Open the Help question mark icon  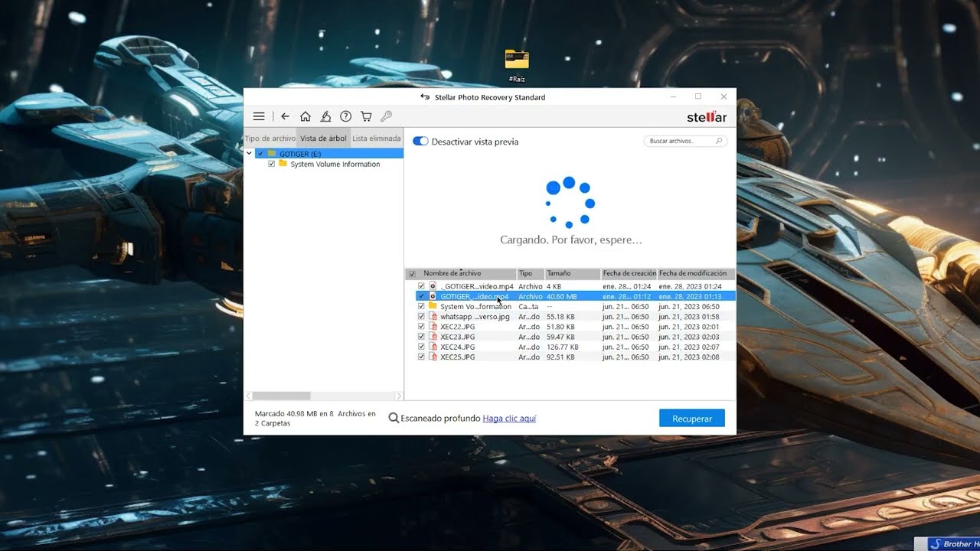click(x=346, y=116)
